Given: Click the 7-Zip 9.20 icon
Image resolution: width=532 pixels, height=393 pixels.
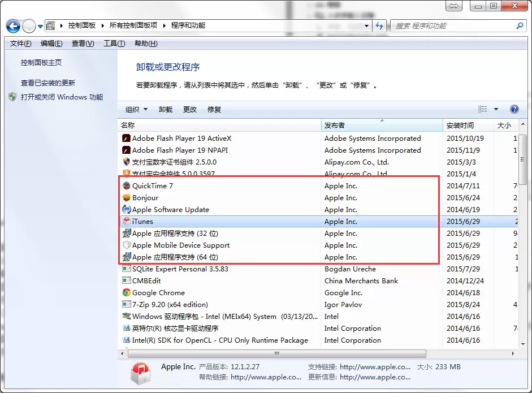Looking at the screenshot, I should tap(126, 304).
